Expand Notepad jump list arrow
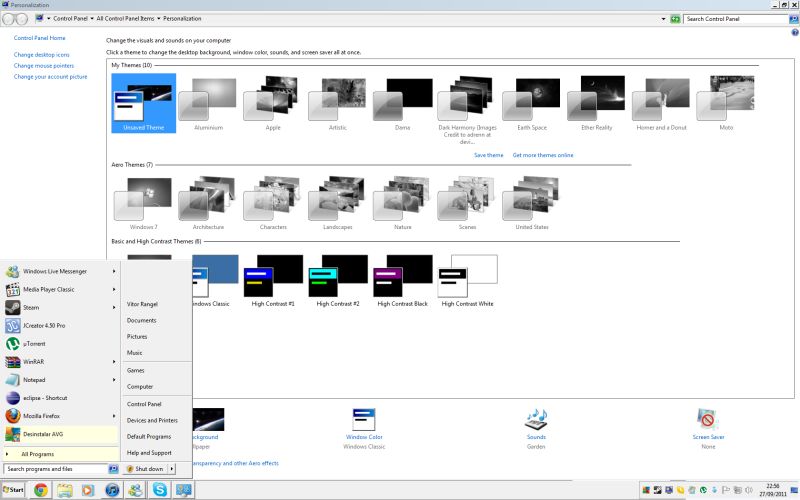Viewport: 800px width, 500px height. [x=114, y=380]
